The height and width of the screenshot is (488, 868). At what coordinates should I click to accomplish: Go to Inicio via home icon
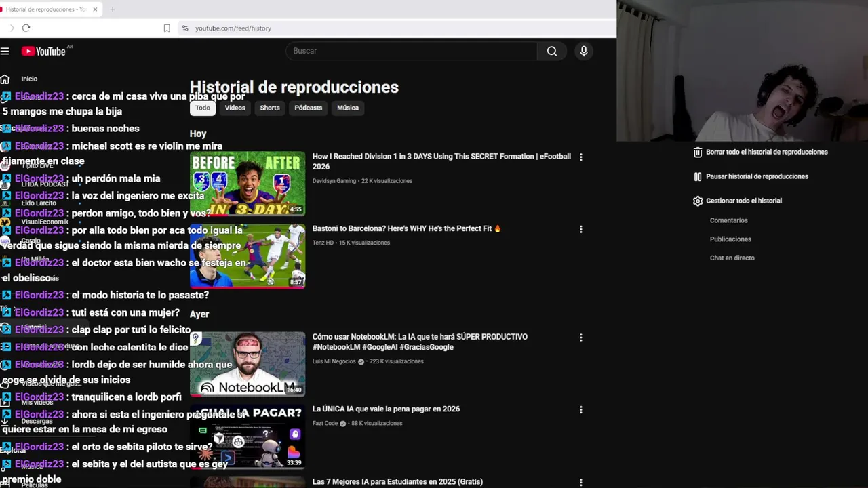[5, 79]
